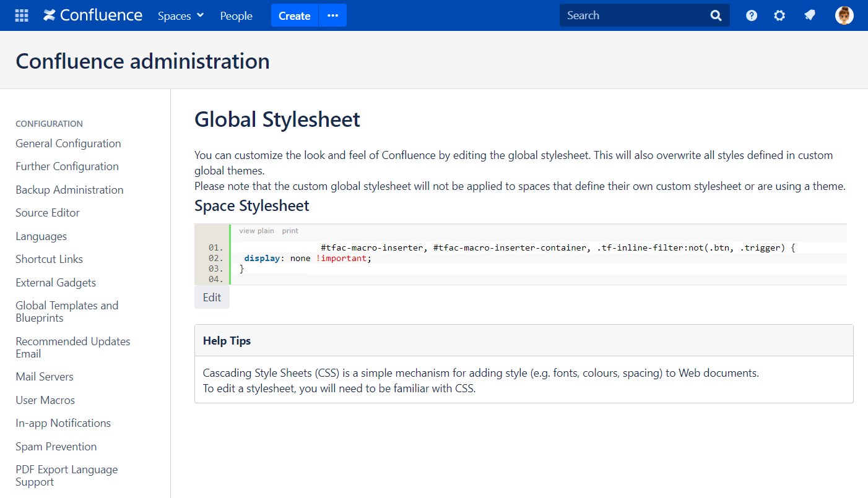Viewport: 868px width, 498px height.
Task: Open the People menu item
Action: pos(236,15)
